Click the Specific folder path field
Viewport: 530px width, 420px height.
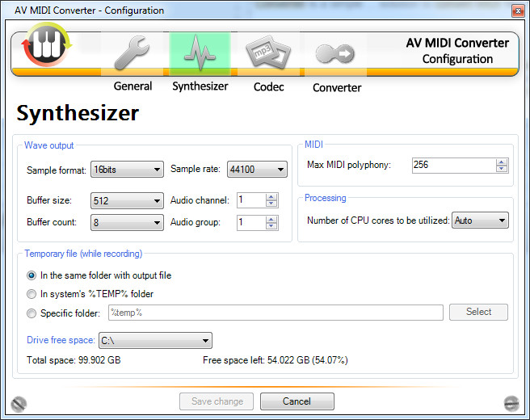tap(276, 313)
